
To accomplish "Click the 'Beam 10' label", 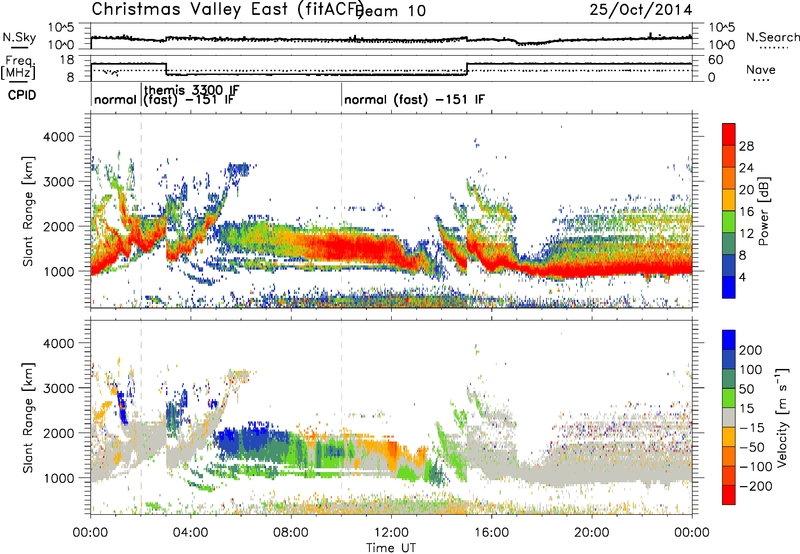I will [391, 11].
